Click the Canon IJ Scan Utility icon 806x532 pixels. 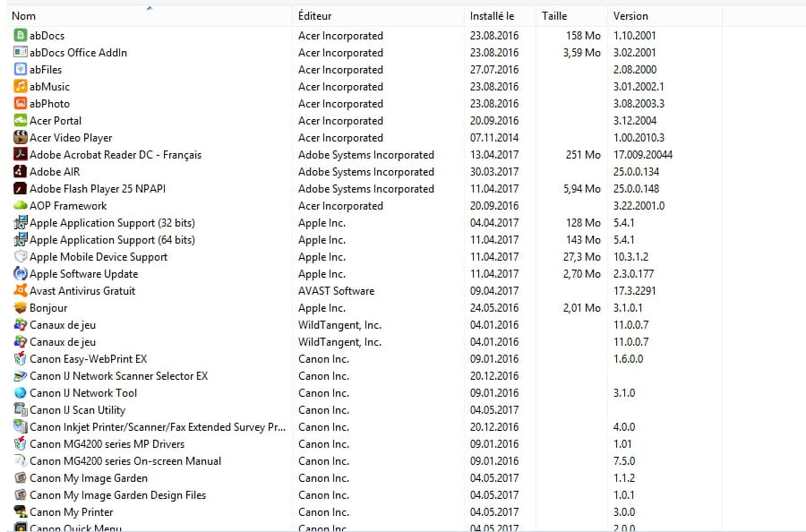(x=20, y=409)
